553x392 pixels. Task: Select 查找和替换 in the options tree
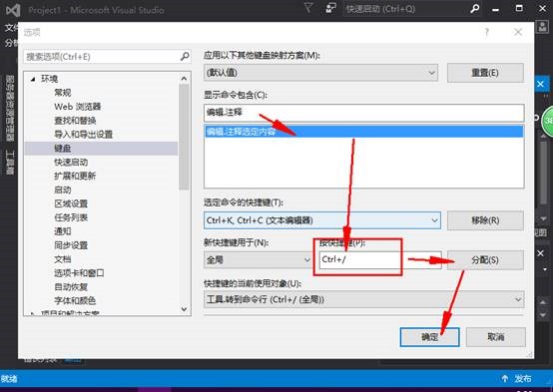(x=75, y=121)
